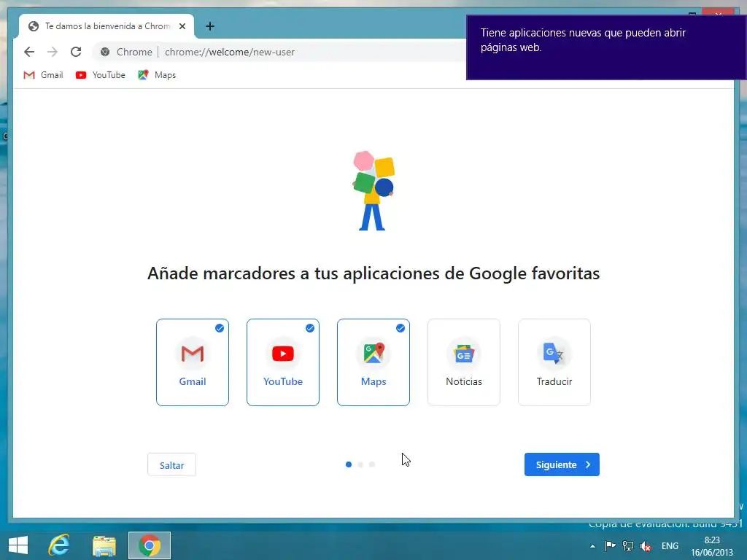Reload the page with refresh icon
Image resolution: width=747 pixels, height=560 pixels.
pos(76,52)
